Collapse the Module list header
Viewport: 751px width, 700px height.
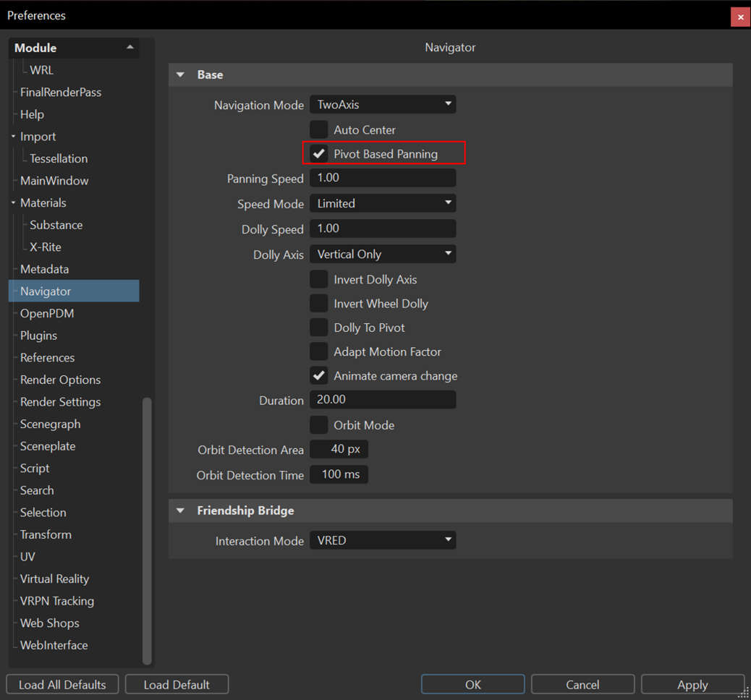(x=130, y=47)
